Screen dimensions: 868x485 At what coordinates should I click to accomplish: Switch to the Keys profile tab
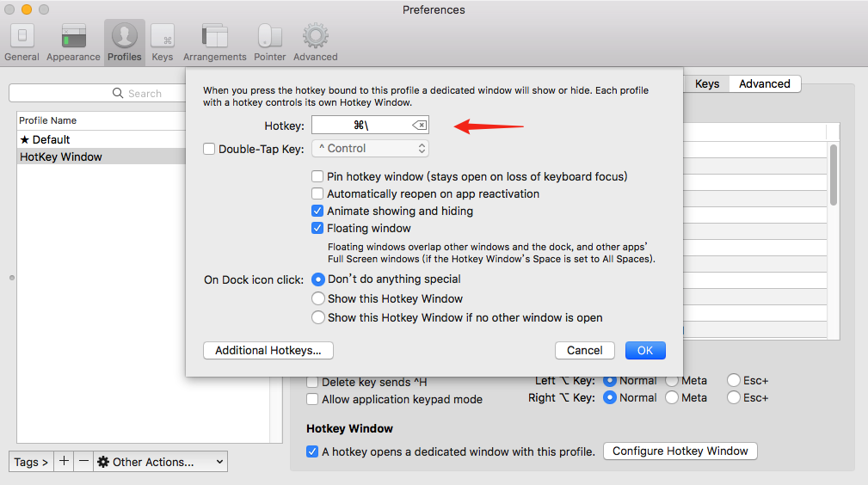pos(707,83)
